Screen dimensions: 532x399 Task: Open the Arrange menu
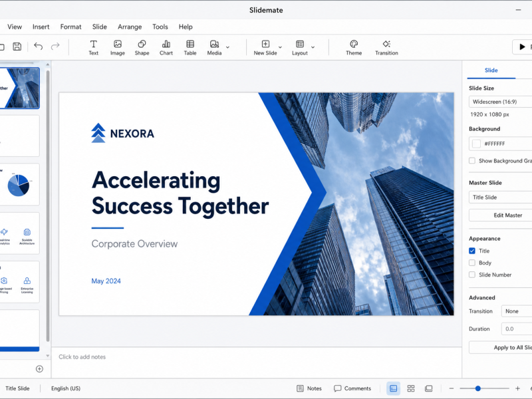point(130,27)
